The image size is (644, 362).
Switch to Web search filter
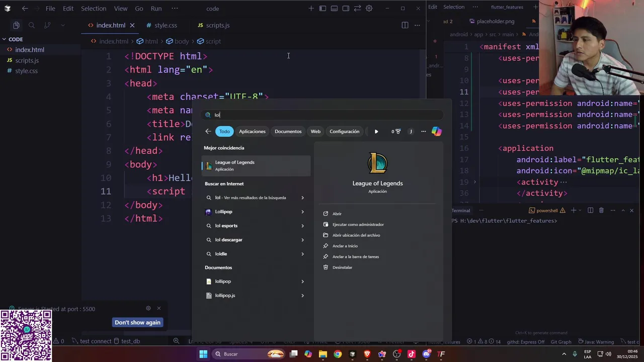(315, 131)
